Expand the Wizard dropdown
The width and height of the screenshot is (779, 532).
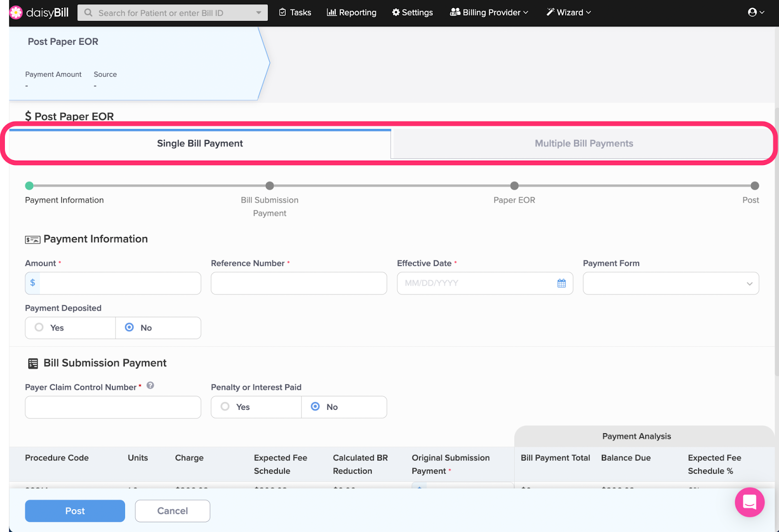[569, 12]
